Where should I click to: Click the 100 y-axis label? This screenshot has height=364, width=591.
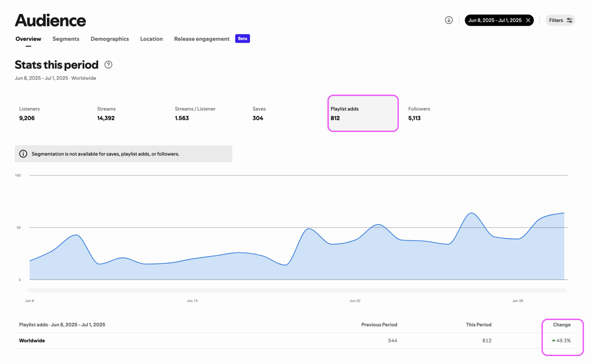tap(18, 175)
